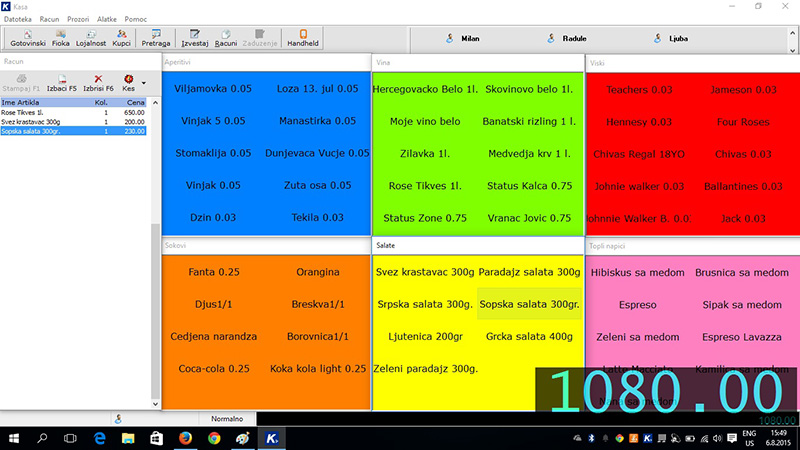Image resolution: width=800 pixels, height=450 pixels.
Task: Select Rose Tikves 1l. bill row
Action: click(73, 112)
